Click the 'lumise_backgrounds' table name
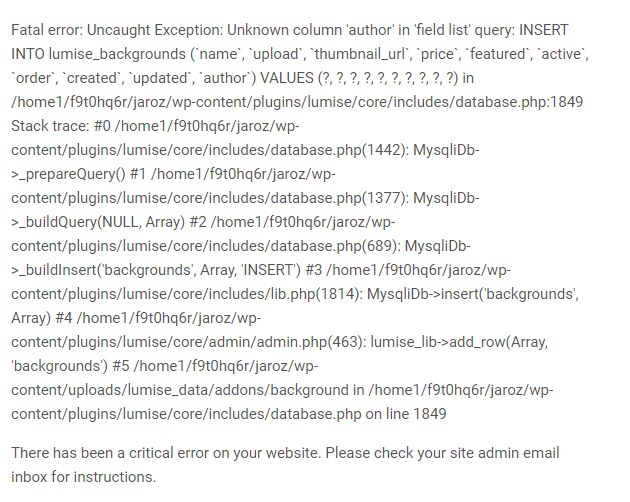Screen dimensions: 630x502 [117, 54]
